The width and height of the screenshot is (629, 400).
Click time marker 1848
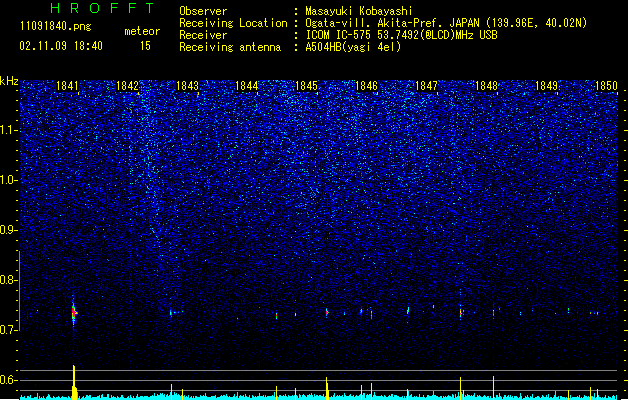pyautogui.click(x=486, y=86)
